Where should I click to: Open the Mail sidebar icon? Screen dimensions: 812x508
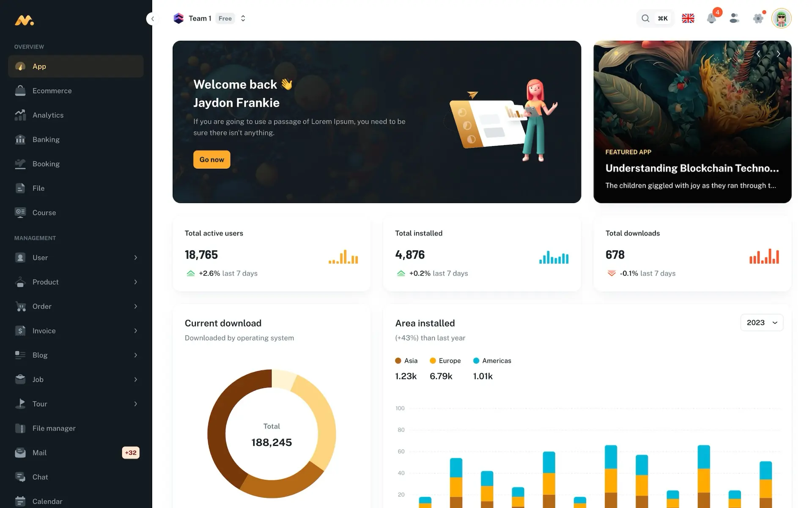(20, 453)
